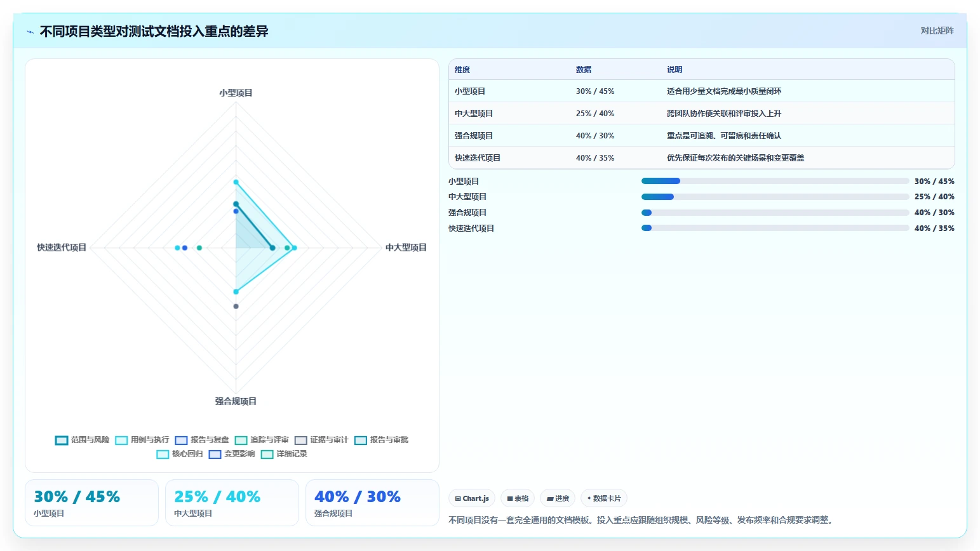Click the 中大型项目 progress bar
The height and width of the screenshot is (551, 980).
click(x=775, y=197)
